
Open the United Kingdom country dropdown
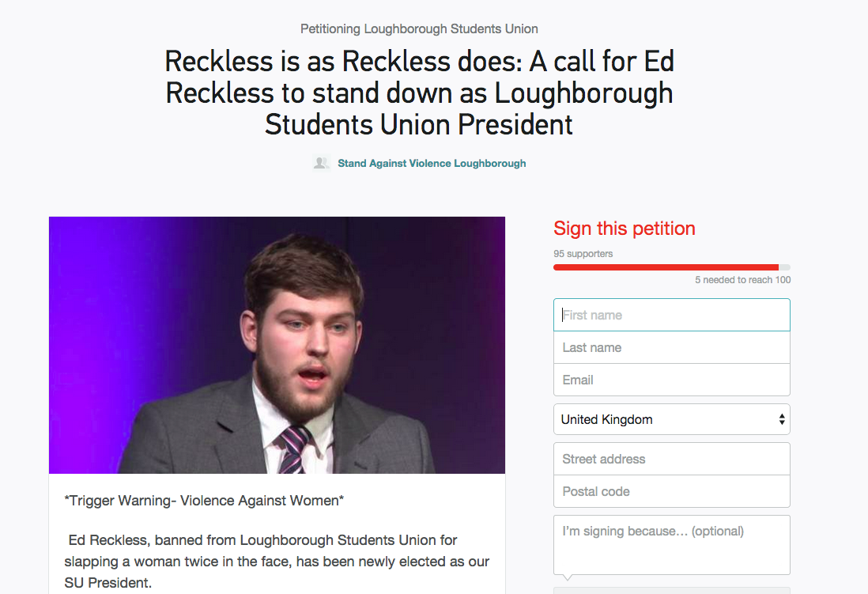pyautogui.click(x=671, y=419)
